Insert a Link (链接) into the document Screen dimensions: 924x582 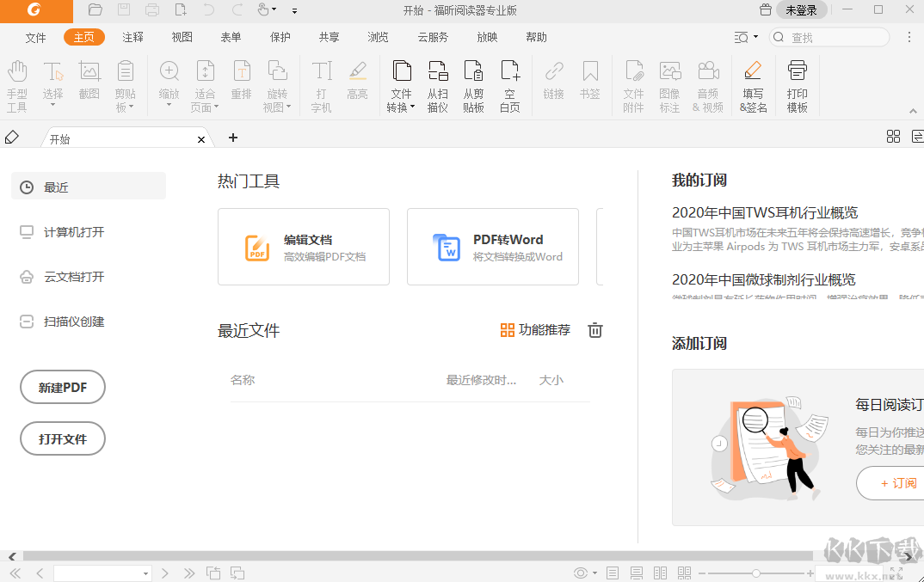[553, 83]
